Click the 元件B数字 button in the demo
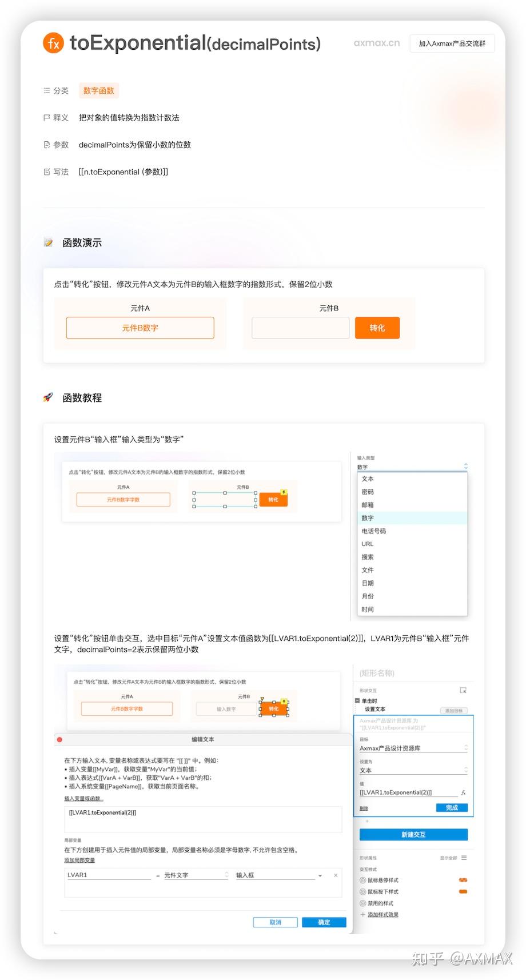Image resolution: width=526 pixels, height=980 pixels. pos(140,328)
